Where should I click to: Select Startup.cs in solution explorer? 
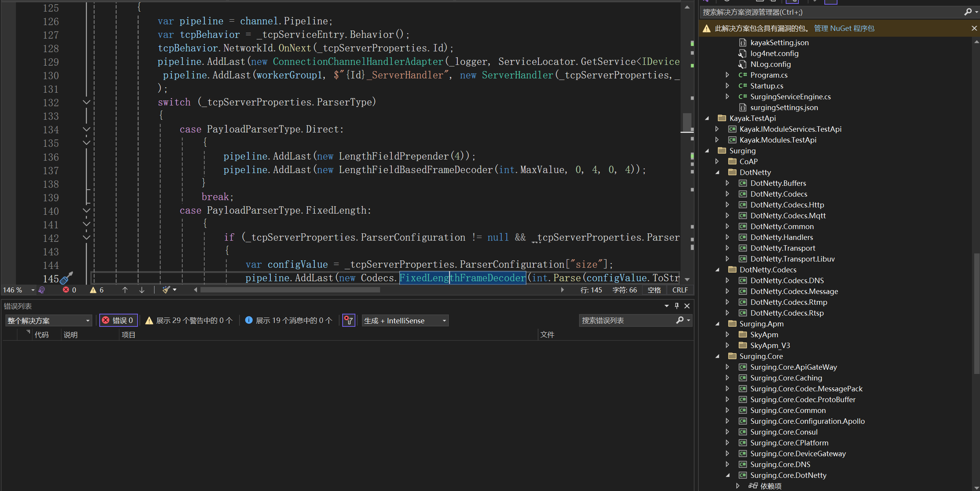[x=766, y=86]
